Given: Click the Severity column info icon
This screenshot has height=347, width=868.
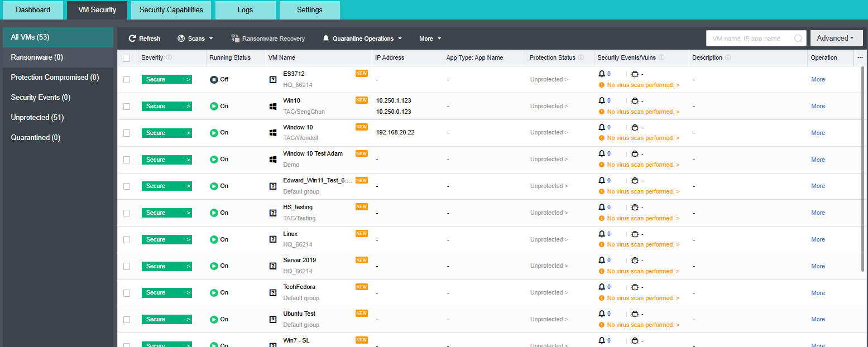Looking at the screenshot, I should (169, 57).
